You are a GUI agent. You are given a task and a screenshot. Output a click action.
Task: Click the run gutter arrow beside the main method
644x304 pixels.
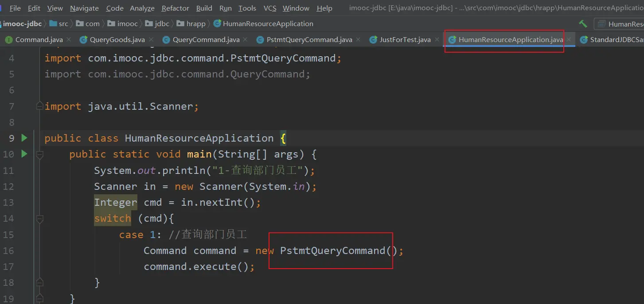point(24,154)
